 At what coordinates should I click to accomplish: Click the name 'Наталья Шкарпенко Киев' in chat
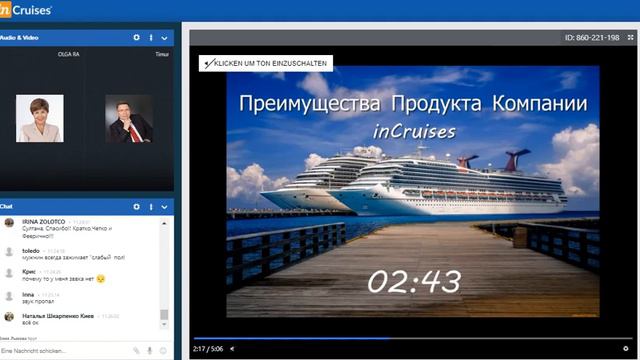58,316
